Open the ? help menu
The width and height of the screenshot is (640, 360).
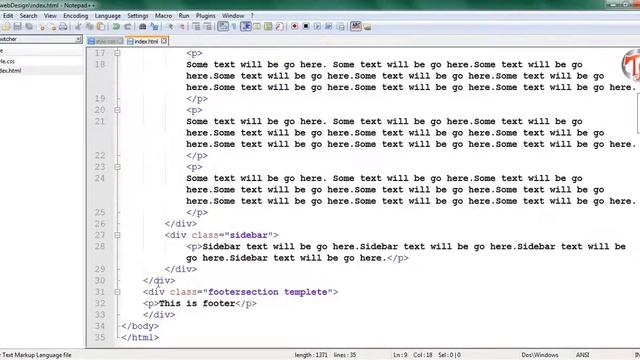coord(252,16)
